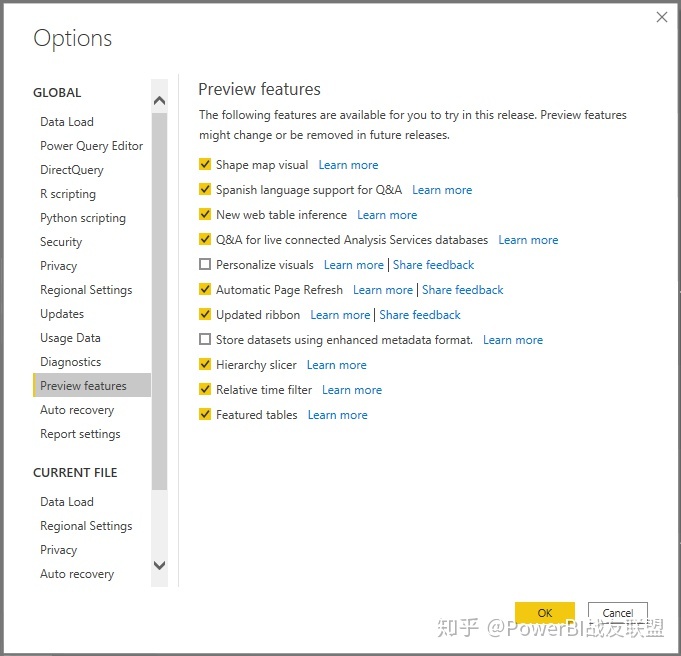This screenshot has width=681, height=656.
Task: Open Current File Auto recovery
Action: (77, 574)
